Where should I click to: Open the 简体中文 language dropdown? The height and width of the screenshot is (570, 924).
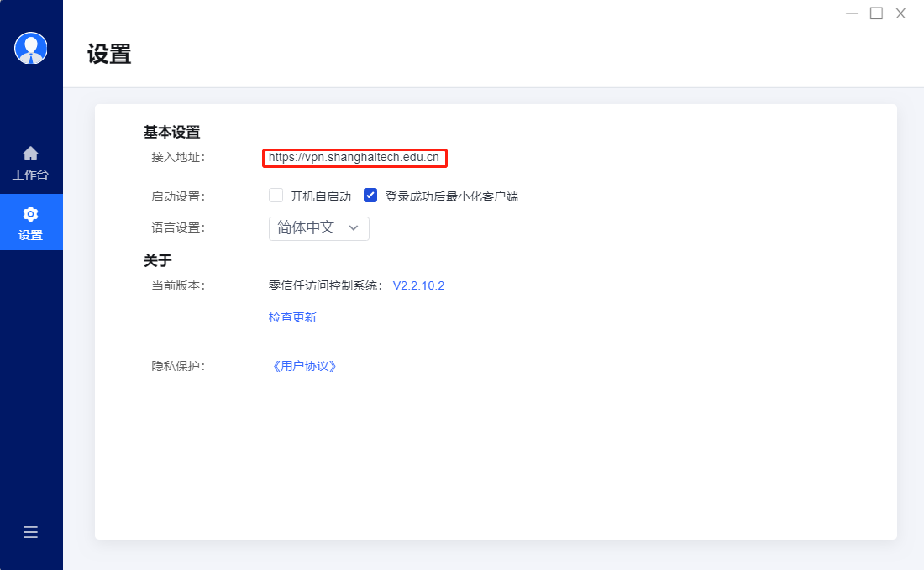pyautogui.click(x=318, y=228)
